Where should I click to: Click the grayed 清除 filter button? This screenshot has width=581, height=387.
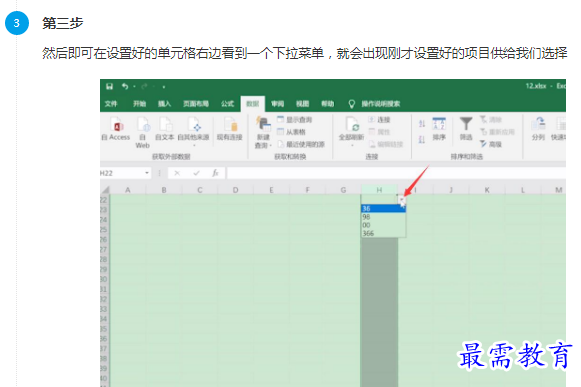491,120
